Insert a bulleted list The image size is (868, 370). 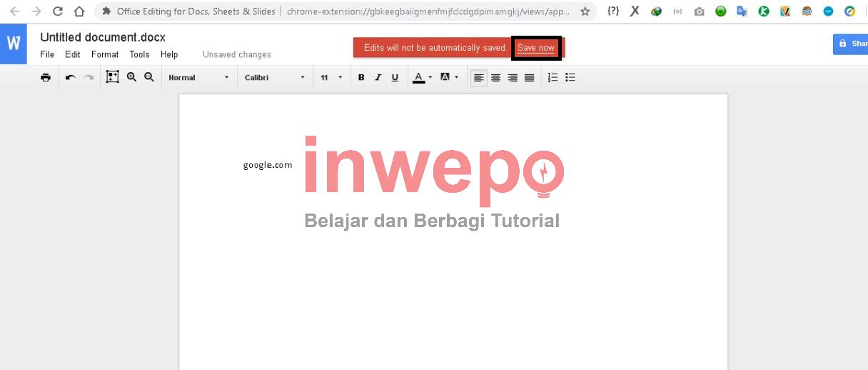[x=570, y=77]
